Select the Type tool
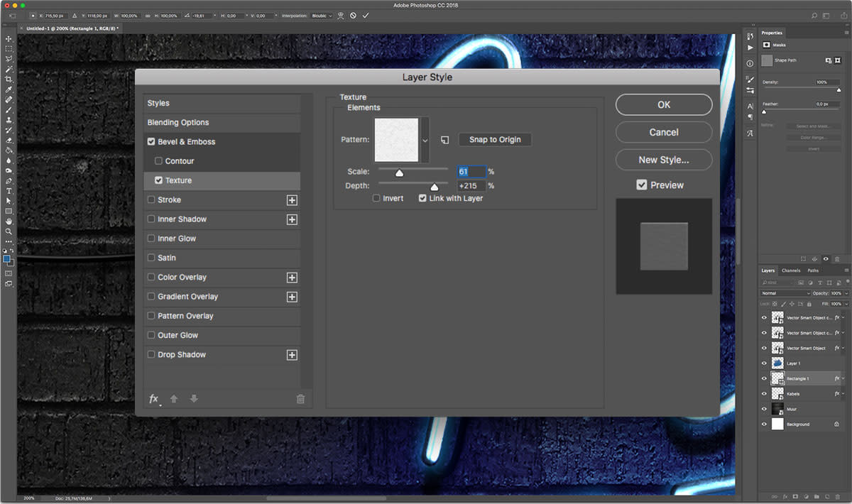This screenshot has height=504, width=852. coord(9,191)
